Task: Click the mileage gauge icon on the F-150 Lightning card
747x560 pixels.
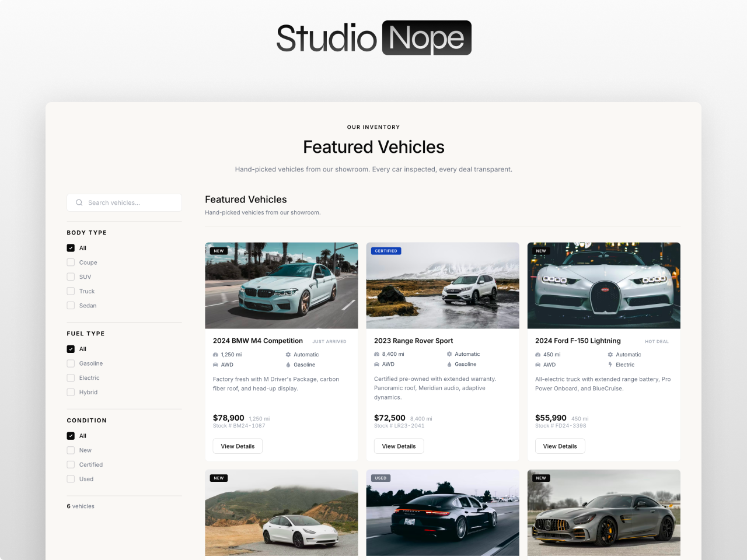Action: (539, 354)
